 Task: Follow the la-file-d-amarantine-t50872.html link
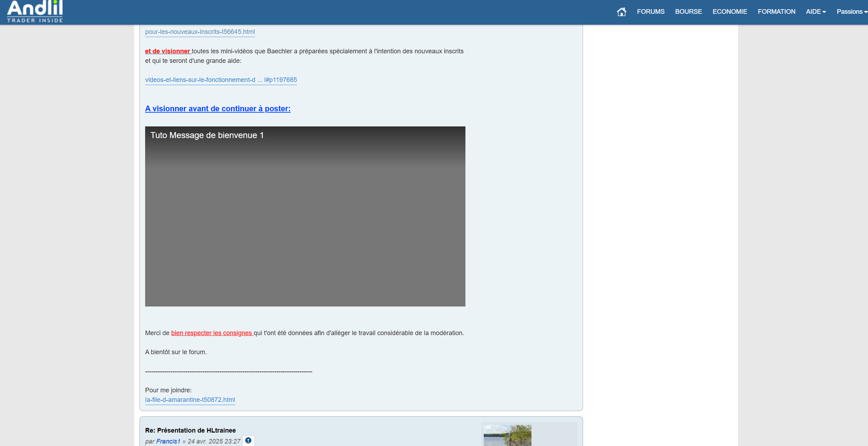coord(190,400)
